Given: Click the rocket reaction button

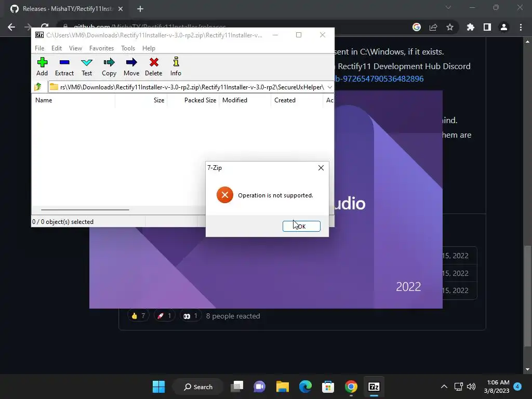Looking at the screenshot, I should [x=164, y=316].
